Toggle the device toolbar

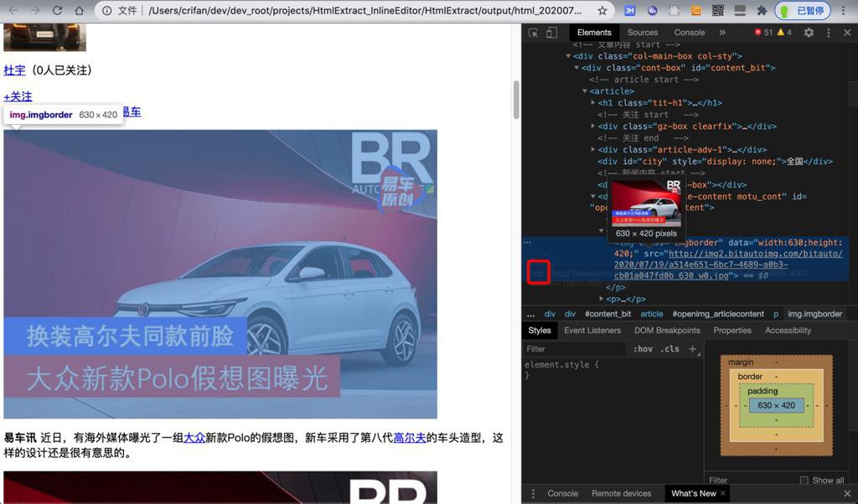pos(551,33)
